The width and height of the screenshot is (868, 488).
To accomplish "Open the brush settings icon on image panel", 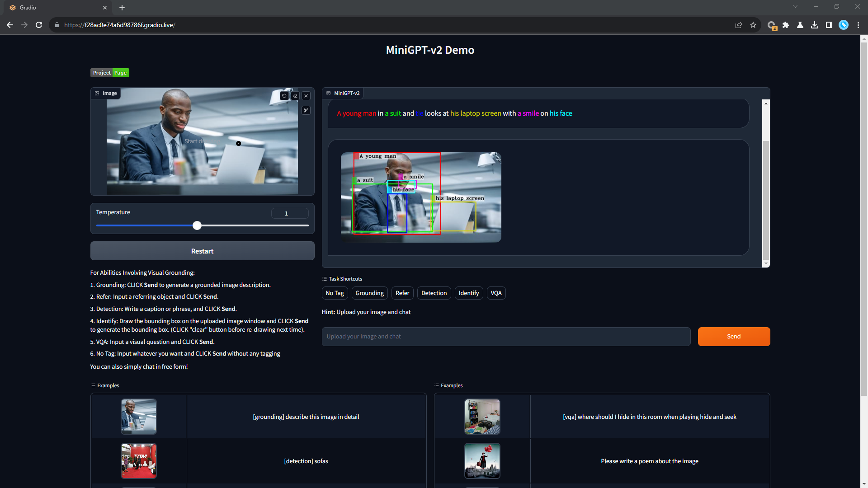I will click(306, 110).
